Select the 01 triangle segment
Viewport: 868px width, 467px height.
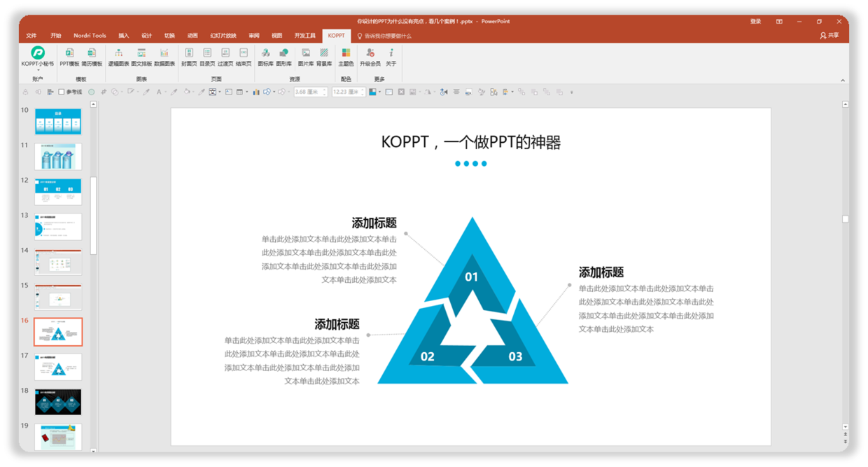click(x=472, y=277)
